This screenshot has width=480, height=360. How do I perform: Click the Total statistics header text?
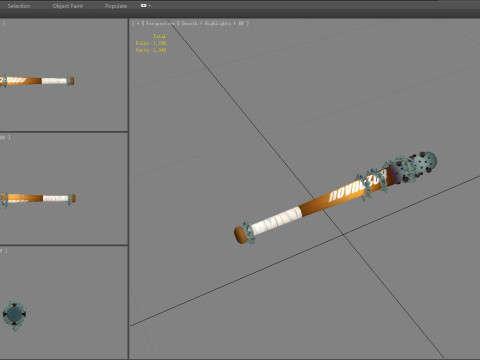159,36
